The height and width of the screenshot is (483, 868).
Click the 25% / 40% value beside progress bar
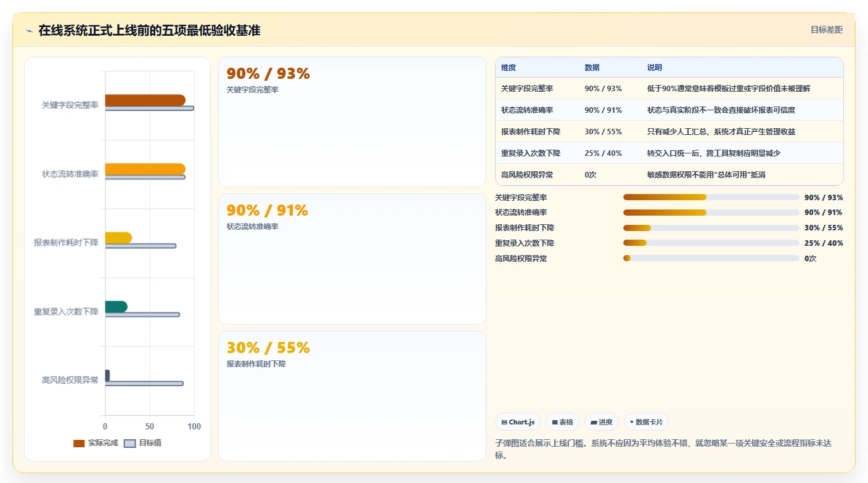824,243
